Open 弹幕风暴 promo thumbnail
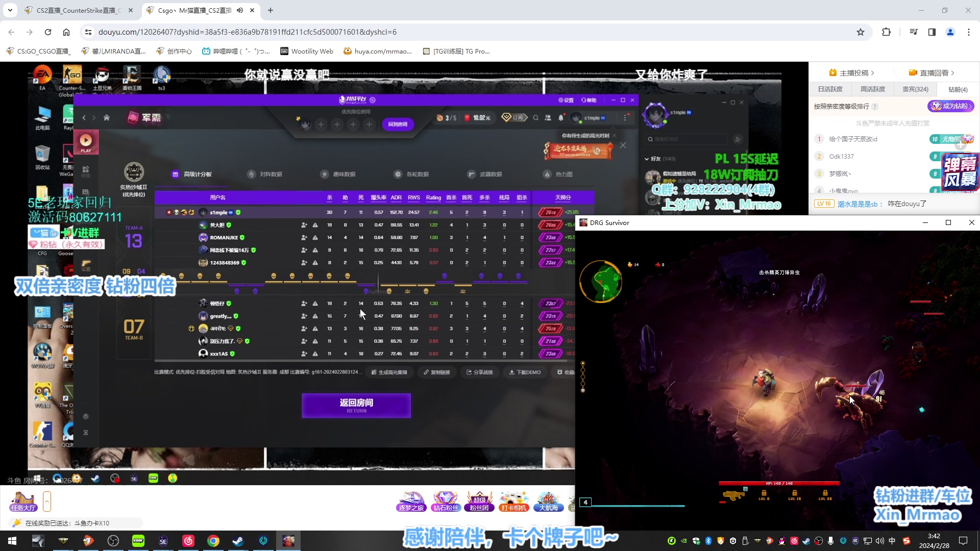Image resolution: width=980 pixels, height=551 pixels. click(960, 172)
